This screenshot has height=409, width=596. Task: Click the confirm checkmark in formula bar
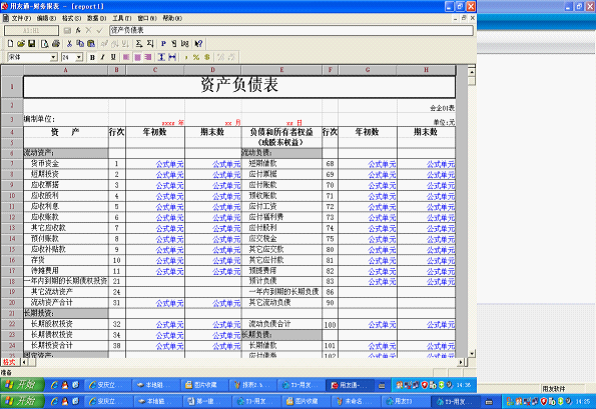pyautogui.click(x=100, y=30)
